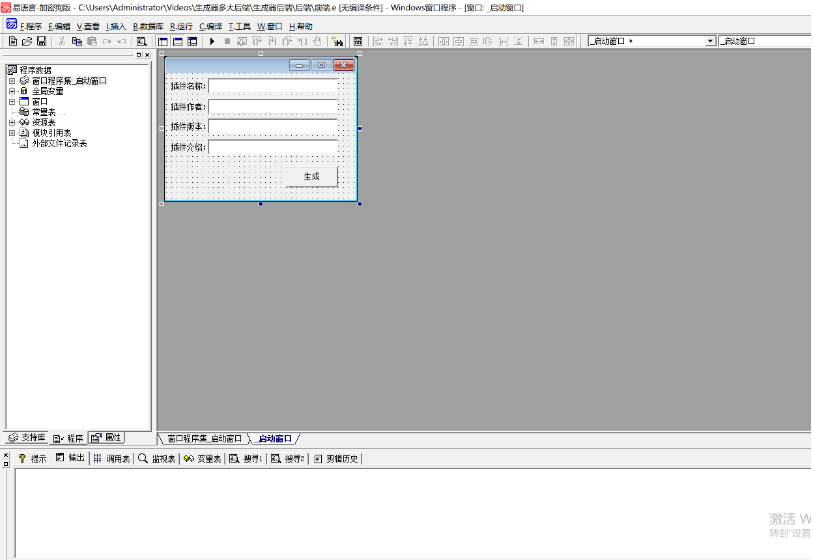Click the 插件名称 input field

click(273, 86)
